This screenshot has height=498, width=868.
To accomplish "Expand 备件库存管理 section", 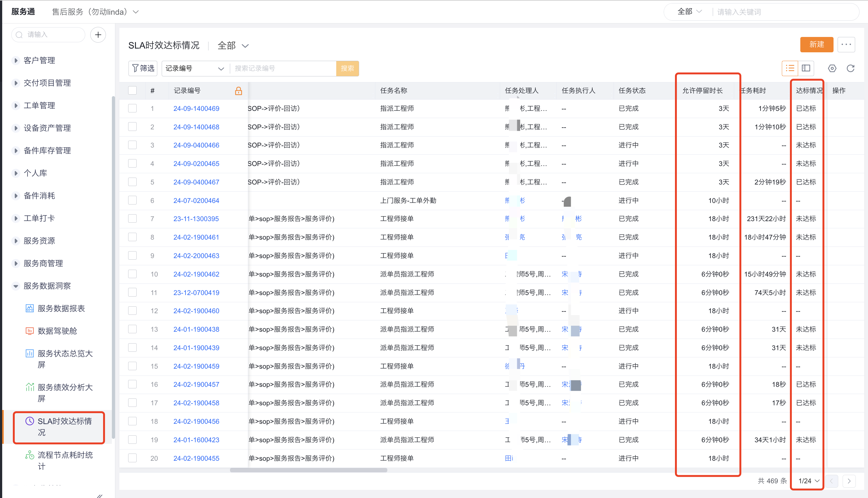I will click(16, 151).
